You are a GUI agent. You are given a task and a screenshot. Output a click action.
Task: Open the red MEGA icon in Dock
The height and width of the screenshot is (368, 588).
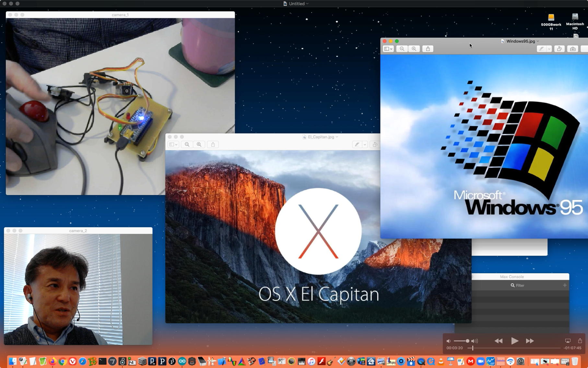[471, 361]
